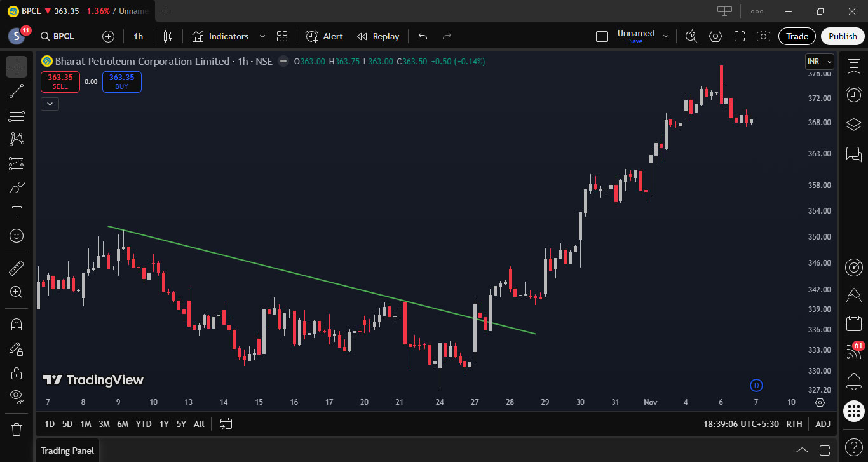This screenshot has width=868, height=462.
Task: Select the brush drawing tool
Action: (x=17, y=187)
